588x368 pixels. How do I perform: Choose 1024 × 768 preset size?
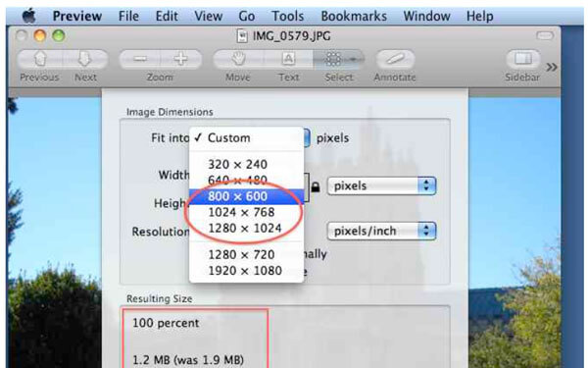246,212
